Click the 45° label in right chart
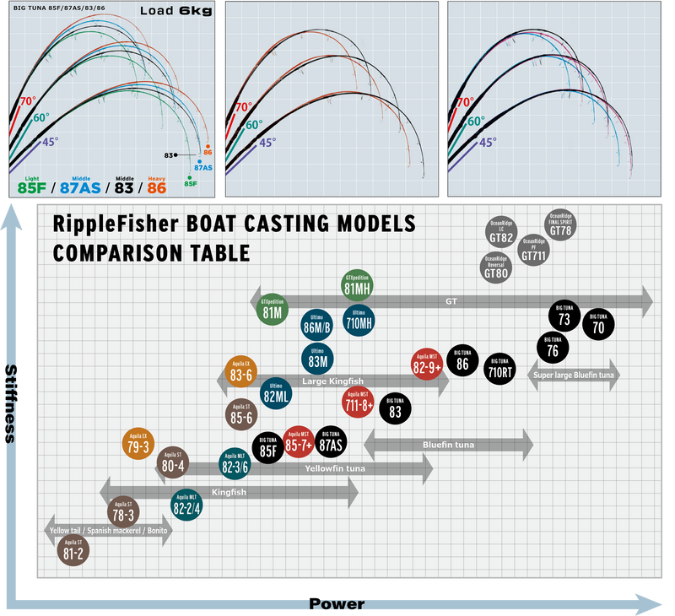This screenshot has height=616, width=675. (488, 143)
